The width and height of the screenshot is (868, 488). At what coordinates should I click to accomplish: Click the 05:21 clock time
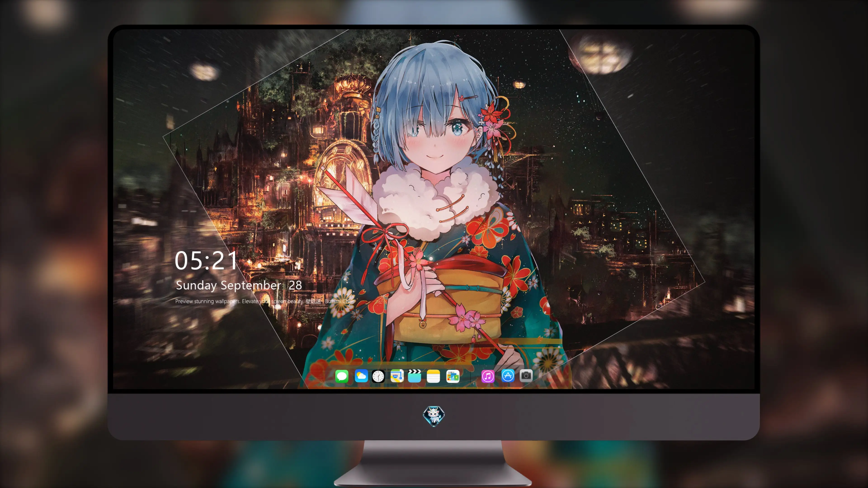point(206,260)
